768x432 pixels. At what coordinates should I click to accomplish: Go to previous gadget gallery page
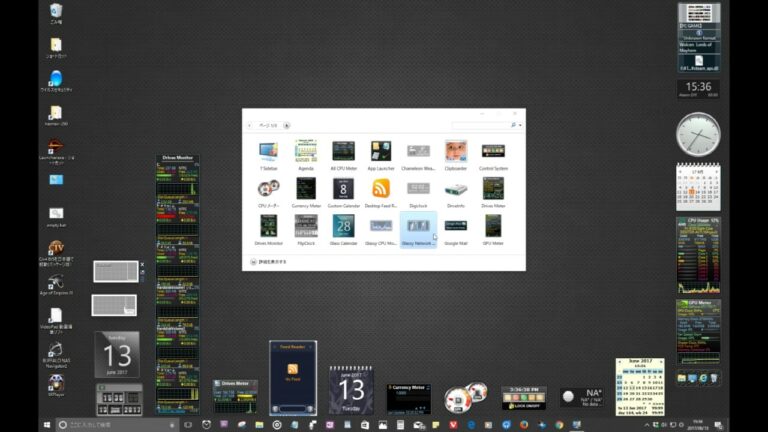[250, 126]
